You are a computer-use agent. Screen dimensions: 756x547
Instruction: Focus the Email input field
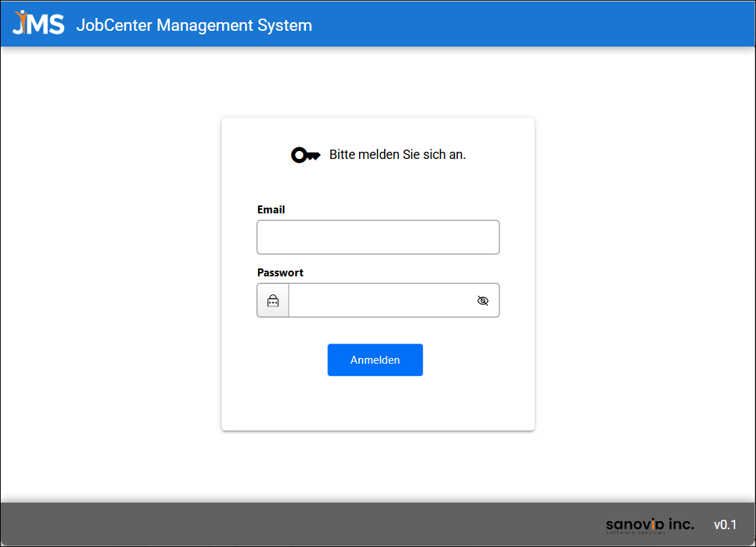[378, 237]
